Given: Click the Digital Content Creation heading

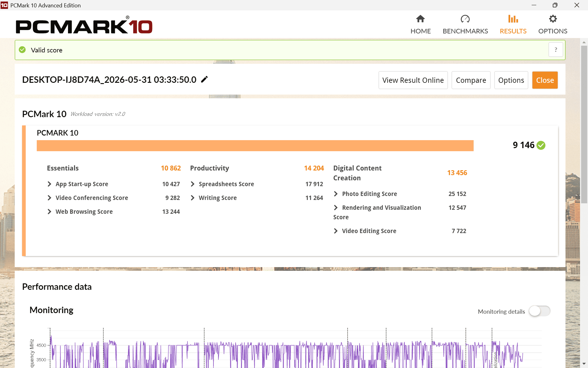Looking at the screenshot, I should coord(357,173).
